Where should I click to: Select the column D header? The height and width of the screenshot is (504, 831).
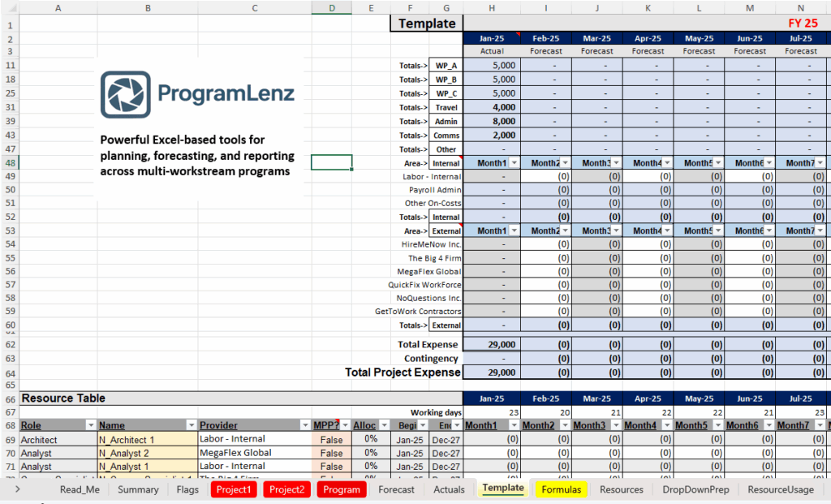coord(332,8)
